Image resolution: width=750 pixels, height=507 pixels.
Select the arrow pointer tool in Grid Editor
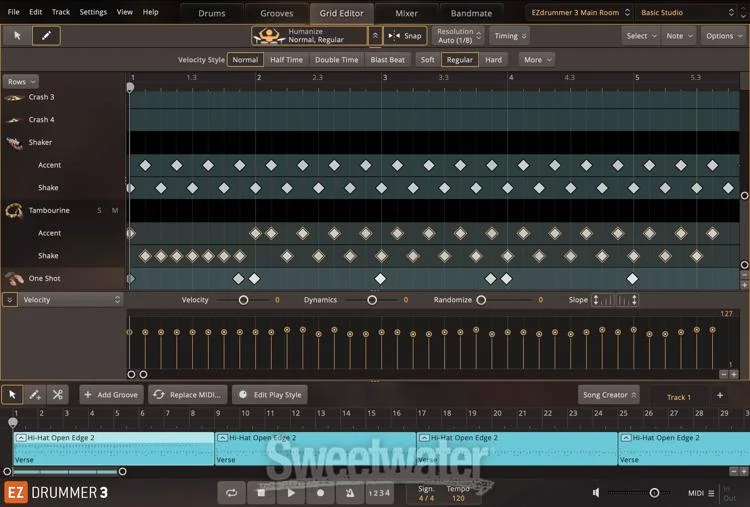point(18,35)
